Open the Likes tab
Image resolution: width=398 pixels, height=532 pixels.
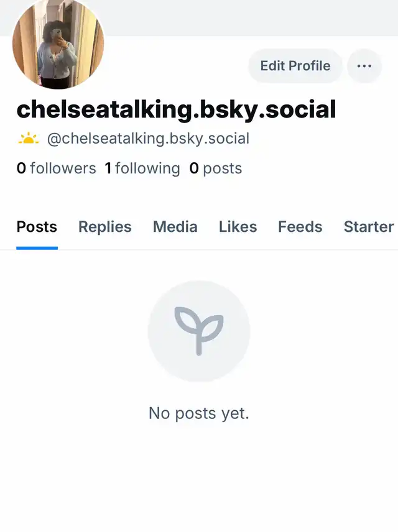coord(238,227)
